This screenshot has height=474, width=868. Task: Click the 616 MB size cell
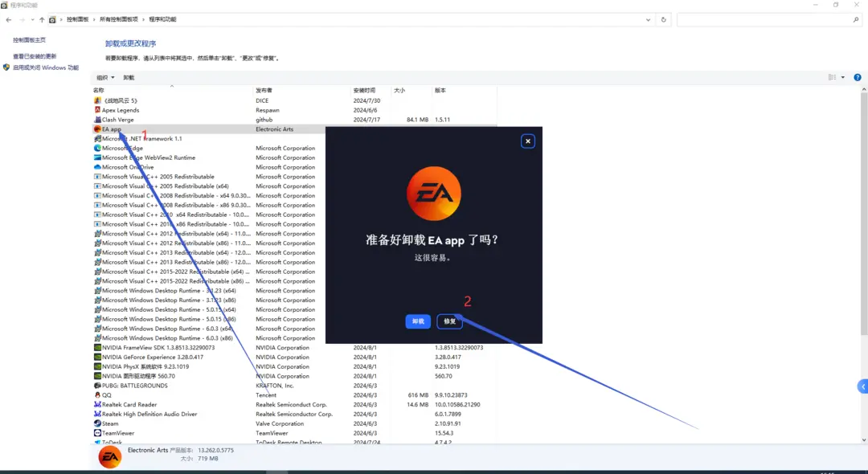pyautogui.click(x=418, y=395)
